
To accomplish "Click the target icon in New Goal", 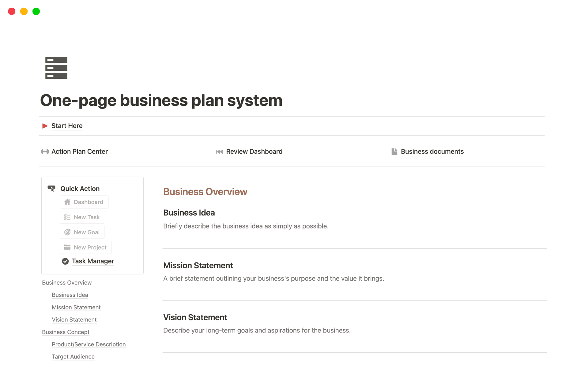I will click(x=67, y=232).
